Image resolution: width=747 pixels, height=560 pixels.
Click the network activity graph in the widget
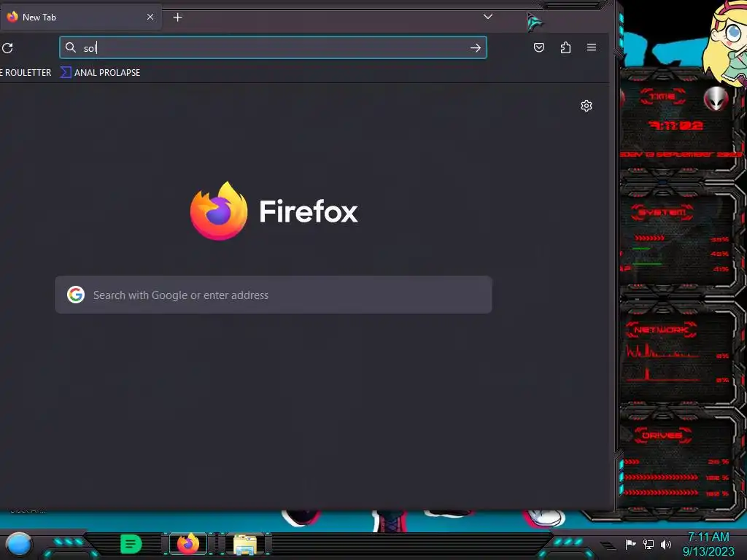point(662,363)
